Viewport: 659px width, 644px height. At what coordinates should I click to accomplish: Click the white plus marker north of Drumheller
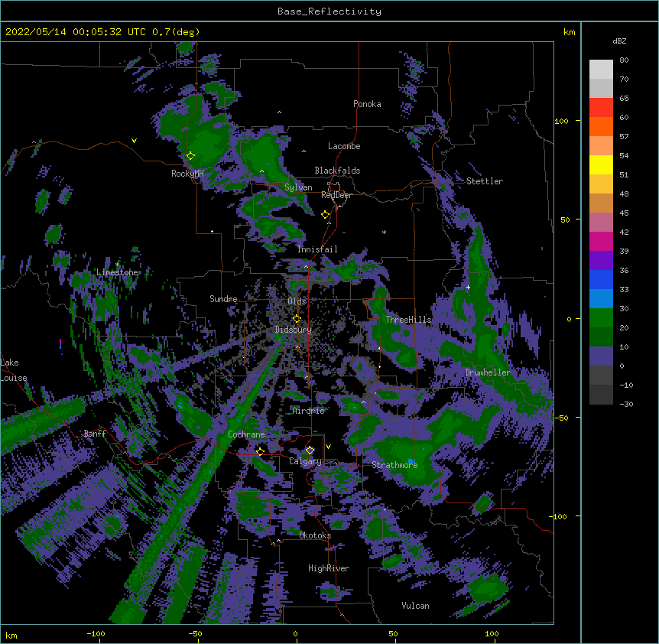click(468, 287)
